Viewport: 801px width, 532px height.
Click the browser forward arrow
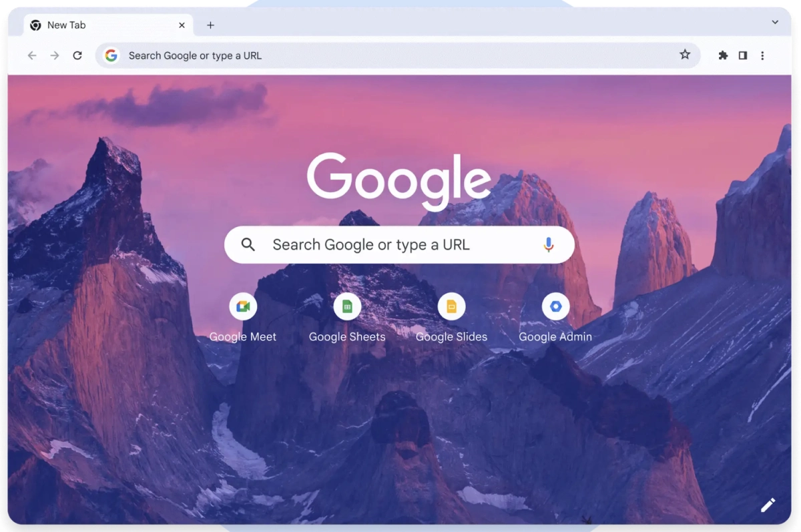coord(55,55)
